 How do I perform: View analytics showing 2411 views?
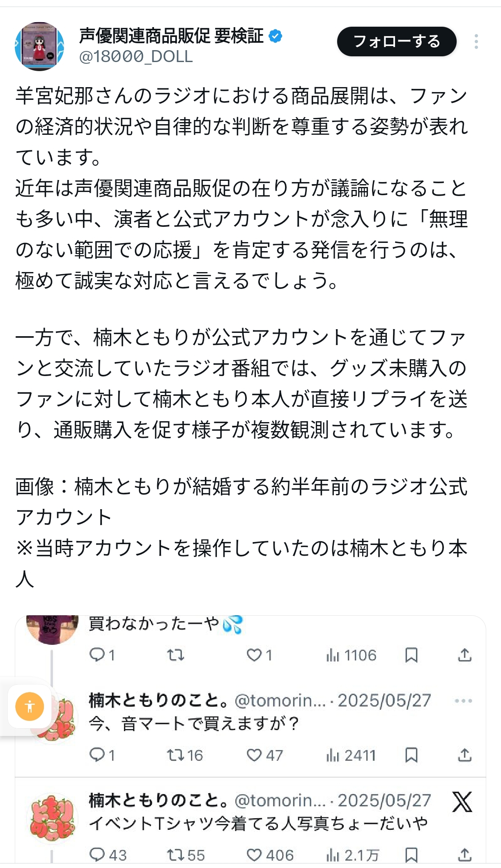351,755
